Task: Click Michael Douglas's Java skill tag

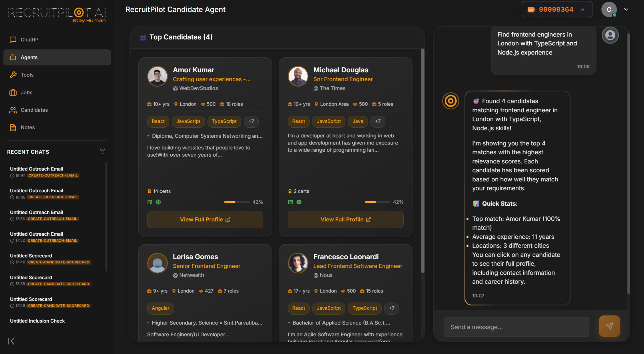Action: 358,121
